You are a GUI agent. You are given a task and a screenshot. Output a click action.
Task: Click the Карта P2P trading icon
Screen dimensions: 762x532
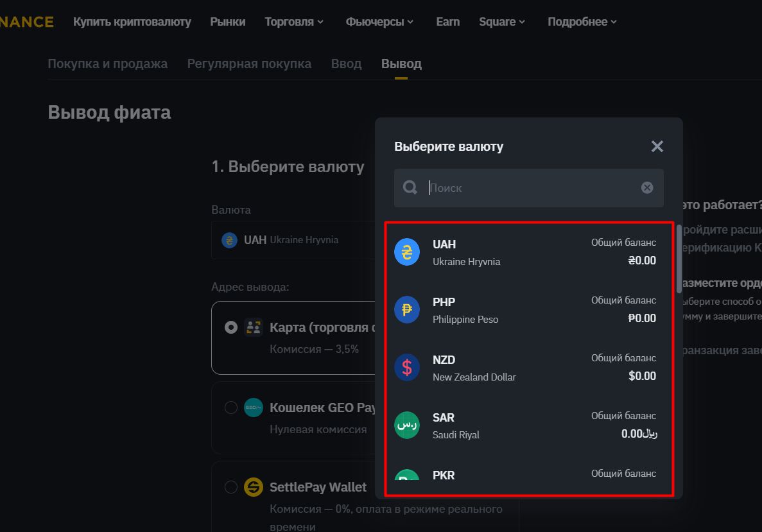(253, 327)
